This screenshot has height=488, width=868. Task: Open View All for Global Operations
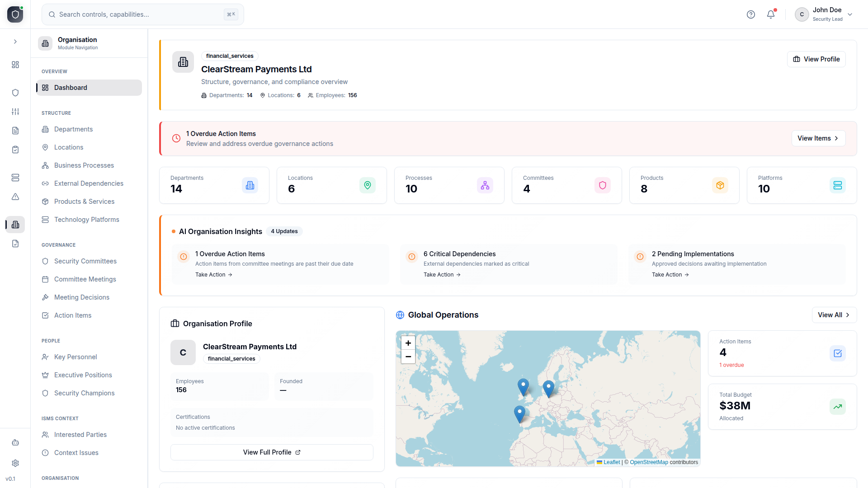(x=833, y=315)
